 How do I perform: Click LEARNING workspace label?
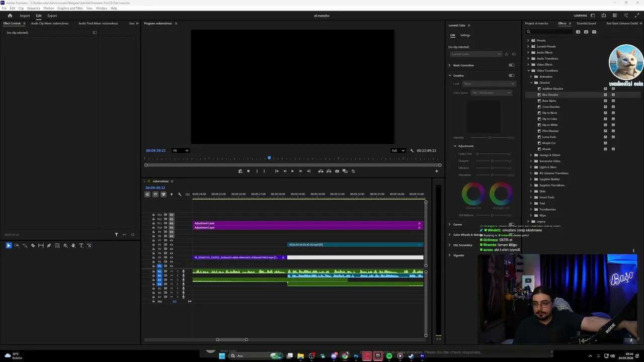580,16
